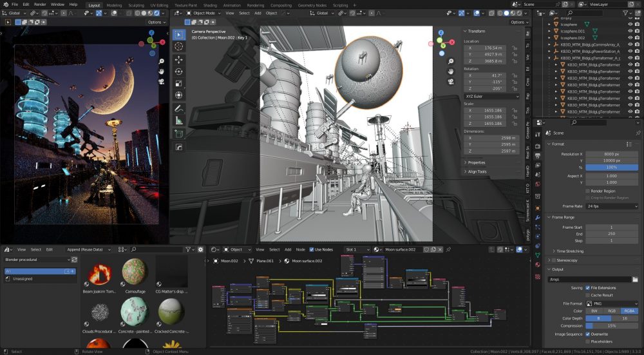644x355 pixels.
Task: Switch to the Scripting workspace tab
Action: pos(340,5)
